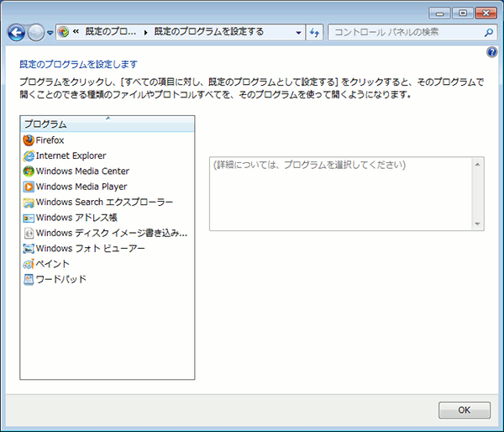504x432 pixels.
Task: Click the コントロール パネルの検索 search box
Action: (403, 32)
